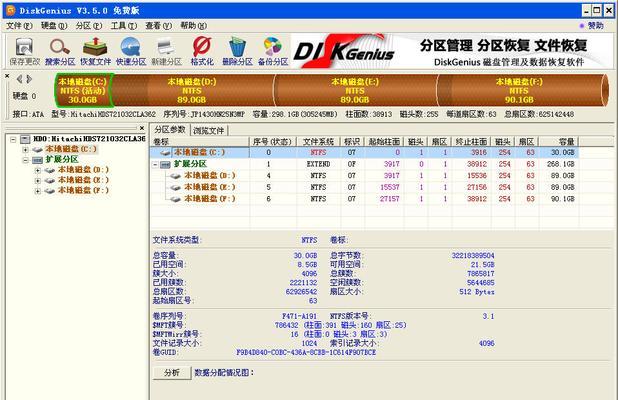Click the volume GUID value text
Screen dimensions: 618x400
pos(306,352)
